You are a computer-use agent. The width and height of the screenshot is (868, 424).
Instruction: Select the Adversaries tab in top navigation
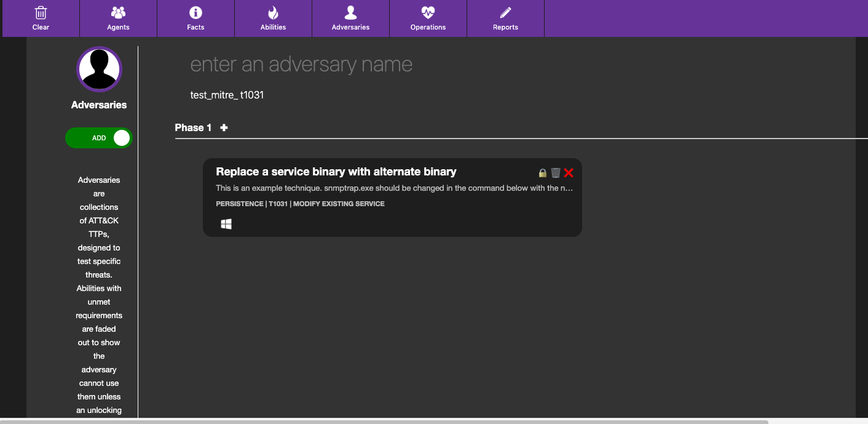[350, 18]
